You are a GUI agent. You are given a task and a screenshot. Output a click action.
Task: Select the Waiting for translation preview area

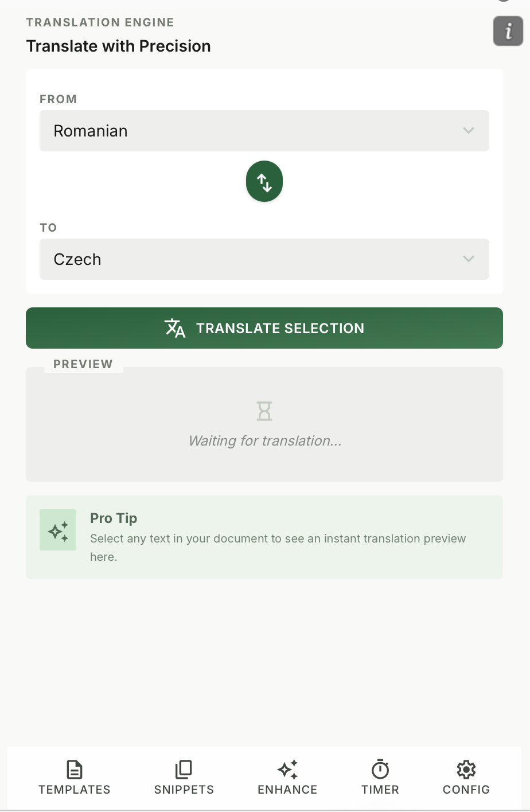point(264,424)
